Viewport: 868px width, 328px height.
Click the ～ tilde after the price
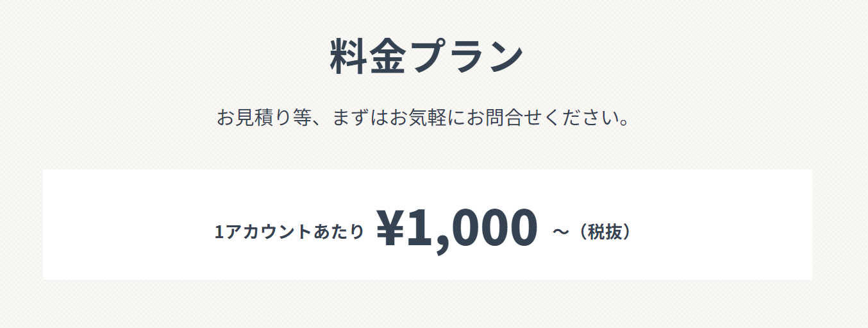coord(560,232)
